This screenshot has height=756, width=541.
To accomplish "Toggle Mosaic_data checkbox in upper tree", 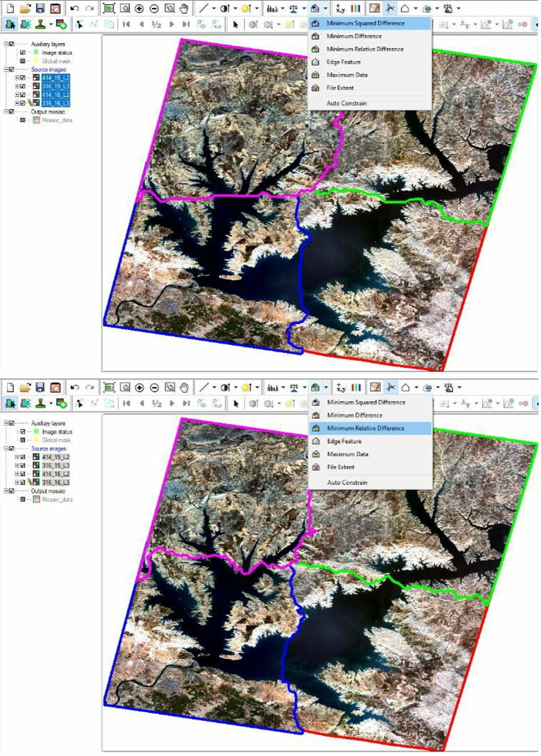I will pyautogui.click(x=23, y=120).
